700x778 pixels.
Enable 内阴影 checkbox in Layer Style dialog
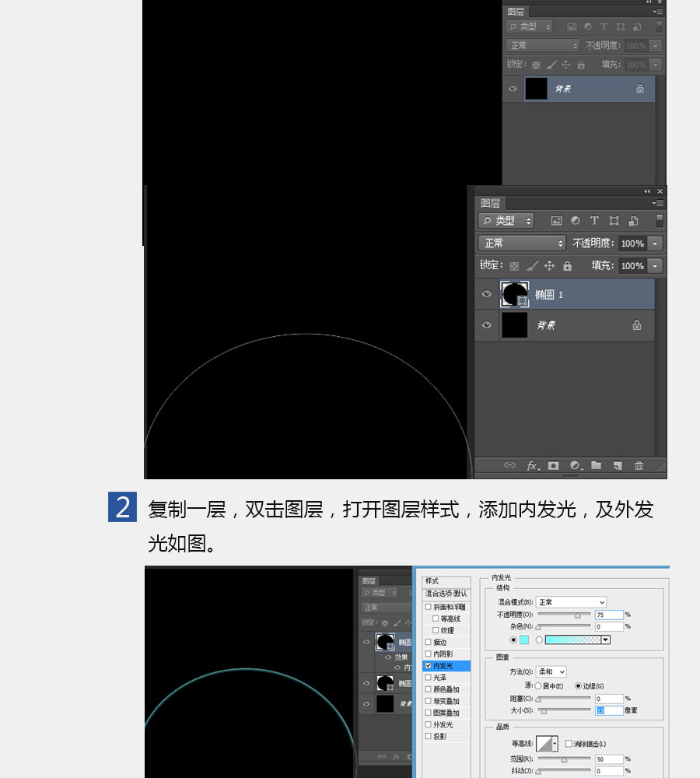428,654
